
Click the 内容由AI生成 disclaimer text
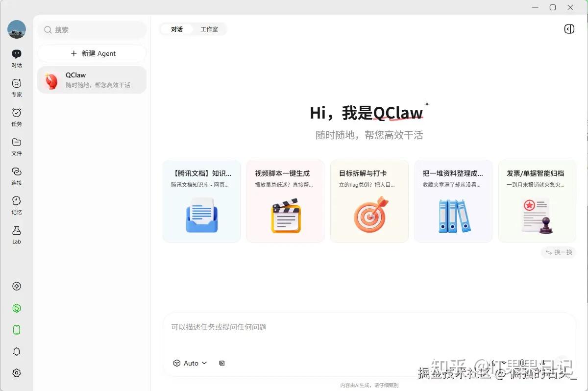[x=369, y=386]
